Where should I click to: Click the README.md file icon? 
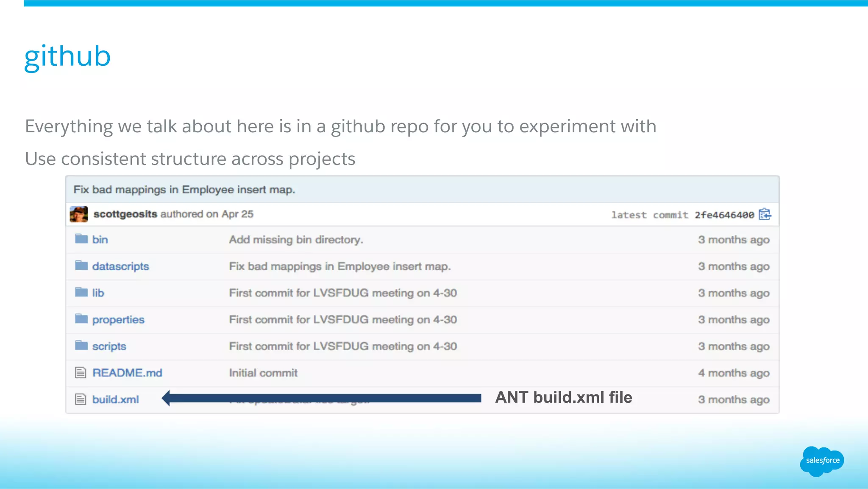(81, 373)
